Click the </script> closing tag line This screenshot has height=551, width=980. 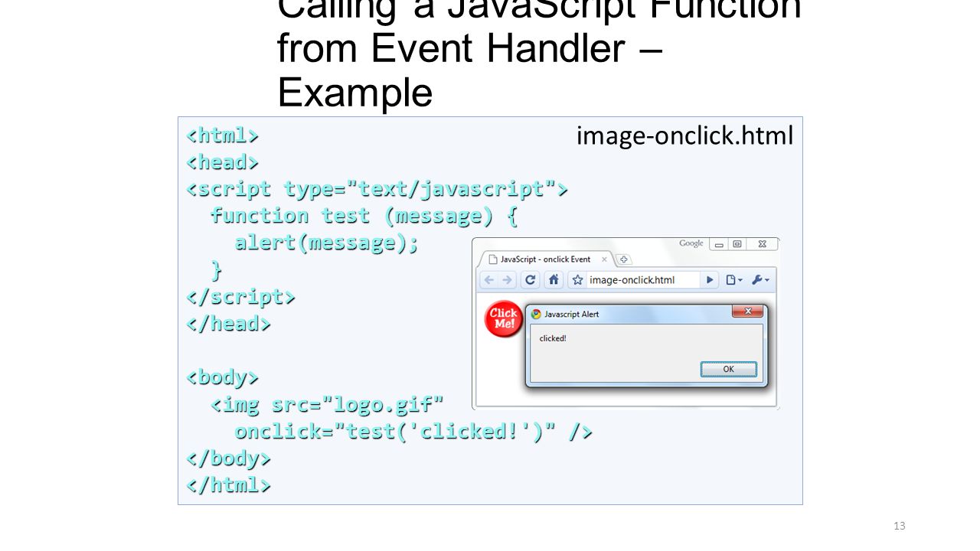(242, 295)
